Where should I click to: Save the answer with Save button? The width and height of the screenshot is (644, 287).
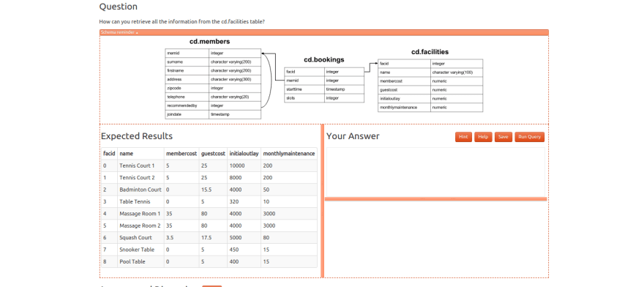tap(503, 137)
